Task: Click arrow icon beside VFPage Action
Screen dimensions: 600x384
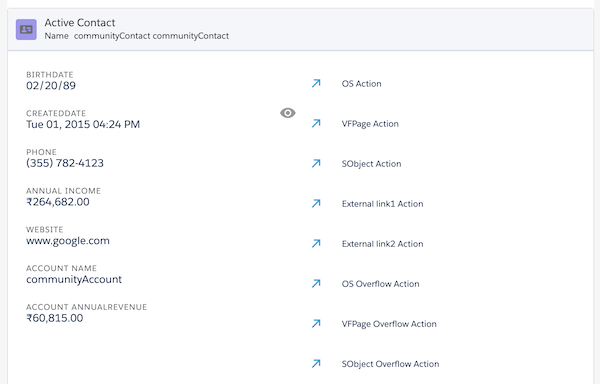Action: pos(316,123)
